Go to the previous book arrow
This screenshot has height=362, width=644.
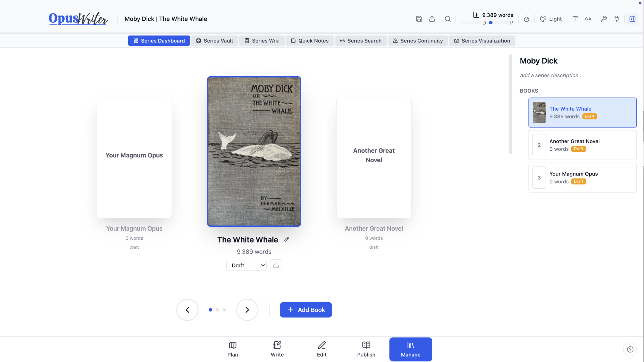pos(187,310)
